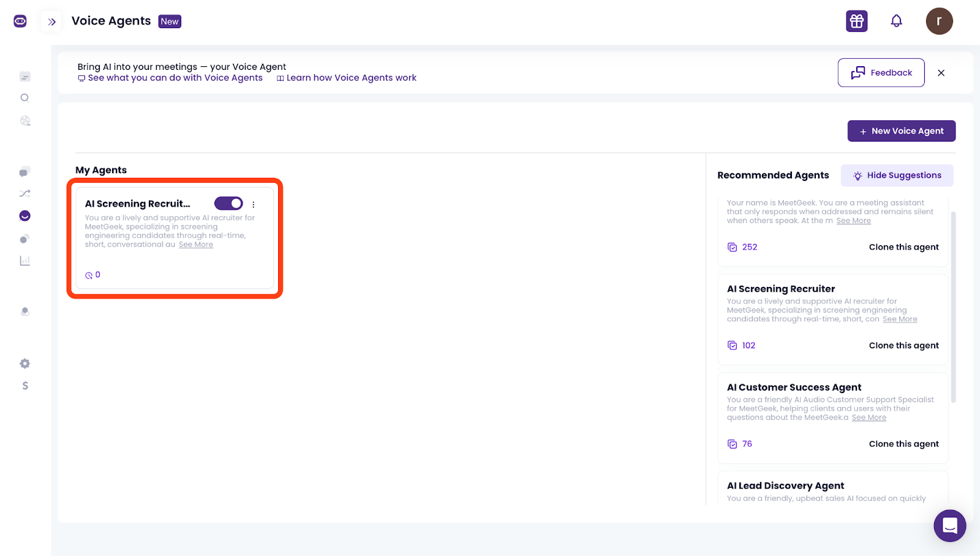Screen dimensions: 980x556
Task: Open the purple gift rewards icon
Action: point(856,21)
